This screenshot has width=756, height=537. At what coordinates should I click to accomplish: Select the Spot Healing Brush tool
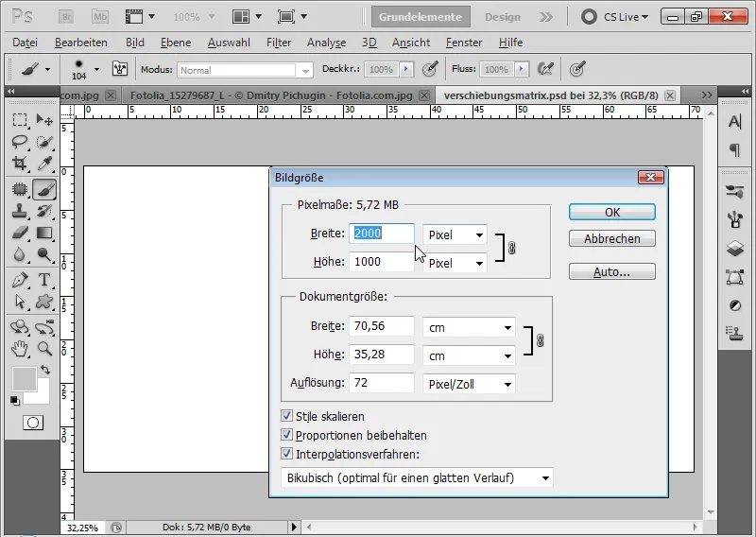point(20,189)
